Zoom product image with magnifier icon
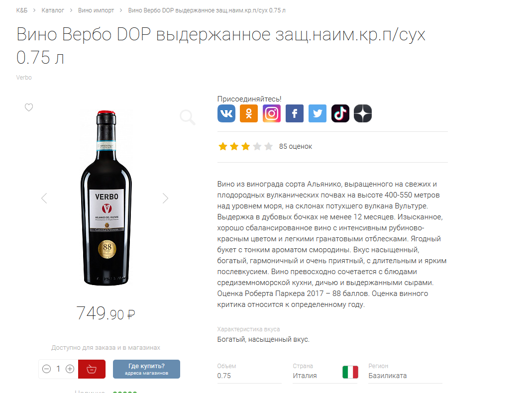 187,117
